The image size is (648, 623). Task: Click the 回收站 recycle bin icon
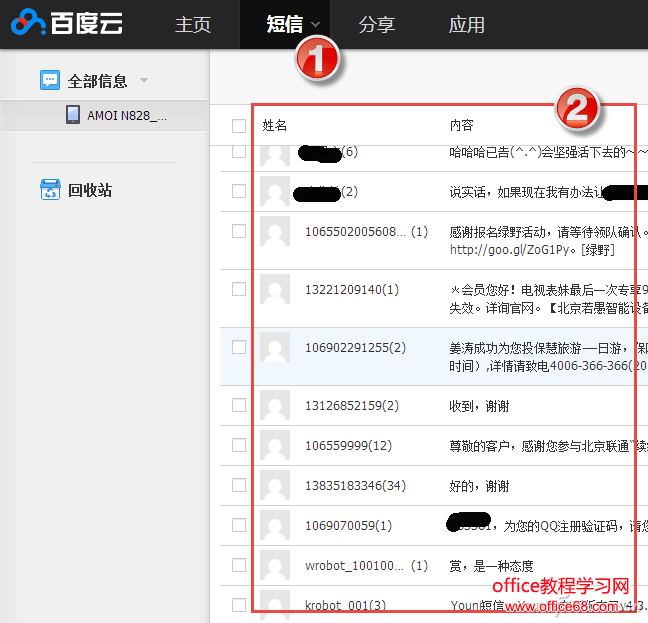[50, 190]
